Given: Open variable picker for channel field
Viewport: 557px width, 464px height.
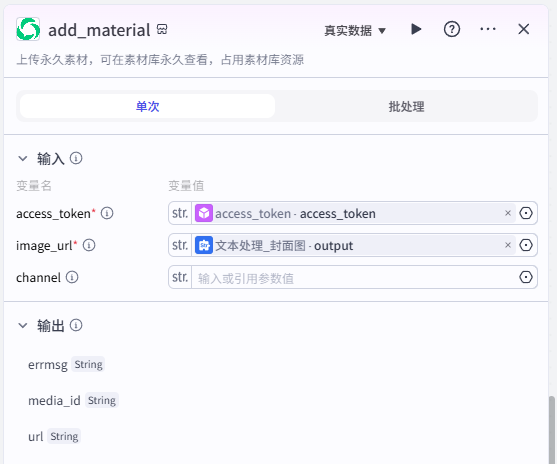Looking at the screenshot, I should pyautogui.click(x=526, y=277).
